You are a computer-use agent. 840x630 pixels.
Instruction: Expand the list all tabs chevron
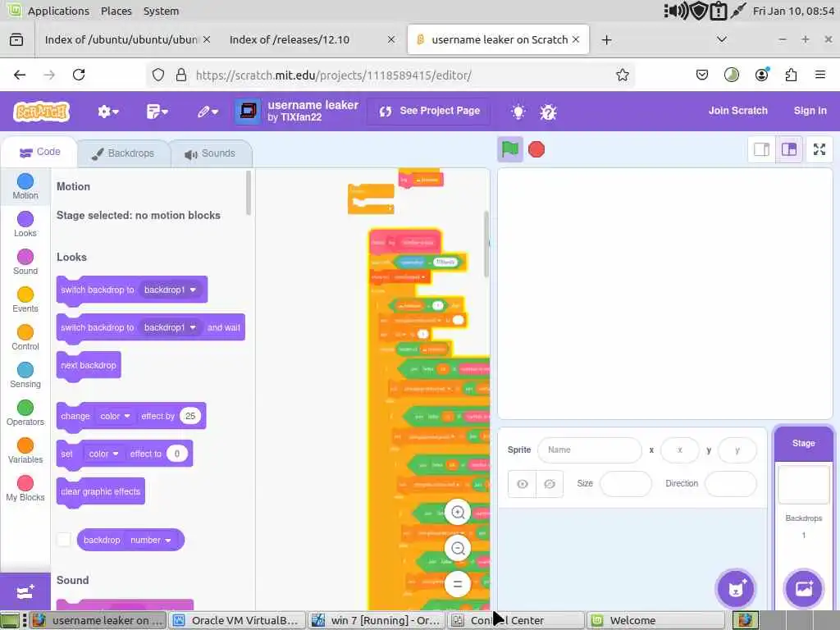722,39
